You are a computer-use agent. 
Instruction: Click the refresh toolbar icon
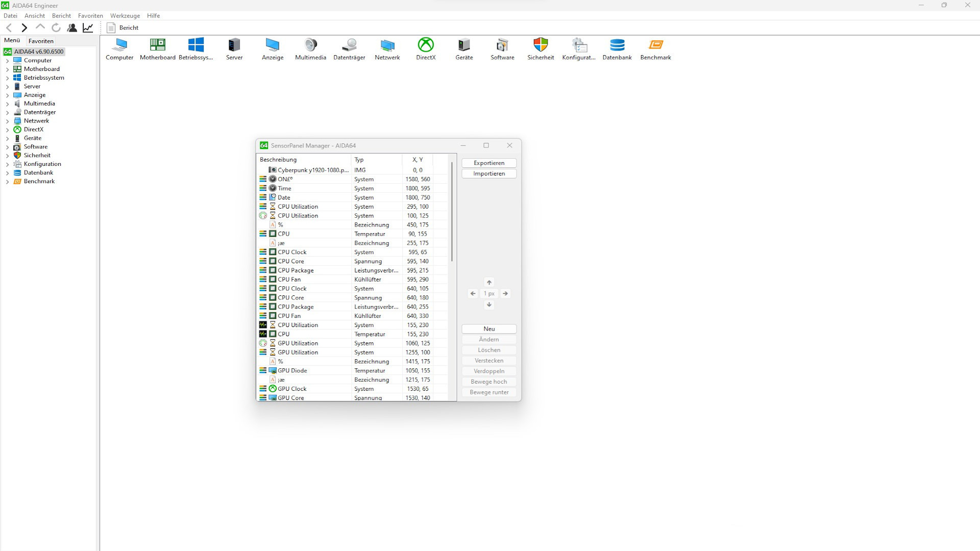pyautogui.click(x=56, y=28)
